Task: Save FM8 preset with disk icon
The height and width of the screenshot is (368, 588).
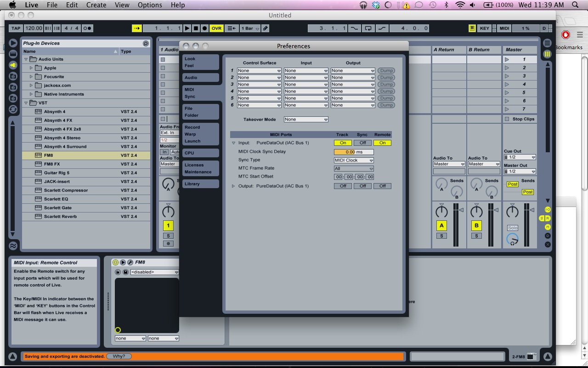Action: pyautogui.click(x=125, y=272)
